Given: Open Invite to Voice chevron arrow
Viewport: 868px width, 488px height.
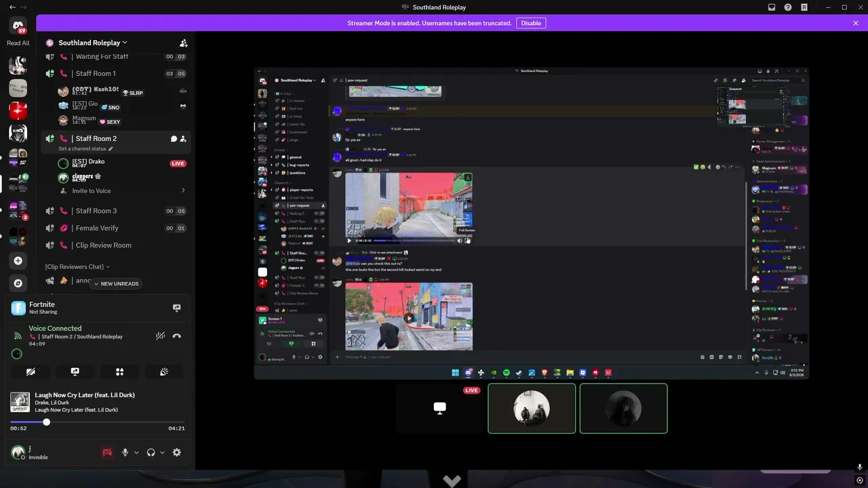Looking at the screenshot, I should coord(183,190).
